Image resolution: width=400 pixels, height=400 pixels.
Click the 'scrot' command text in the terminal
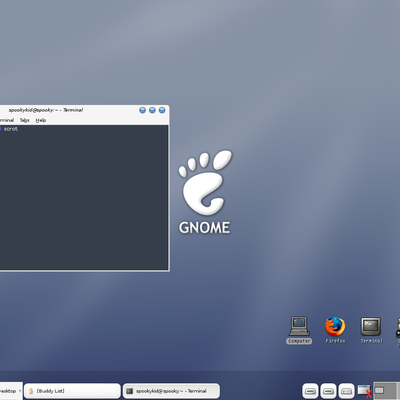point(10,129)
